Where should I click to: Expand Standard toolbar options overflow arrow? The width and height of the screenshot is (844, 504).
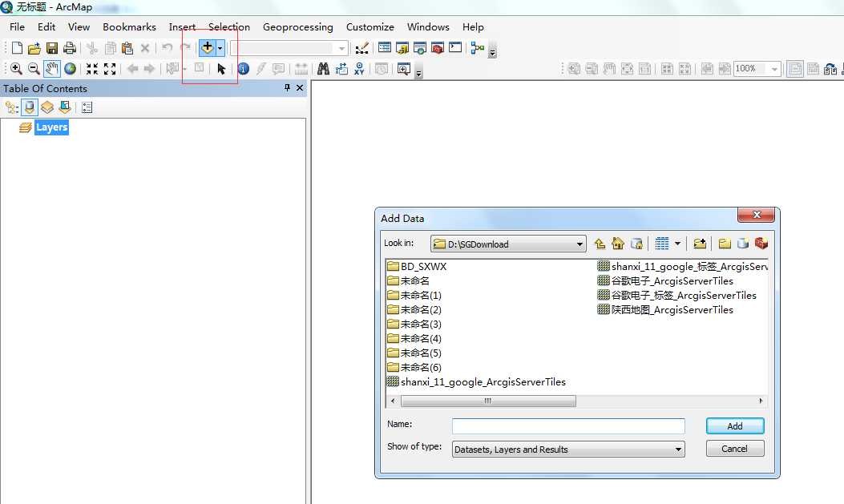(x=492, y=51)
